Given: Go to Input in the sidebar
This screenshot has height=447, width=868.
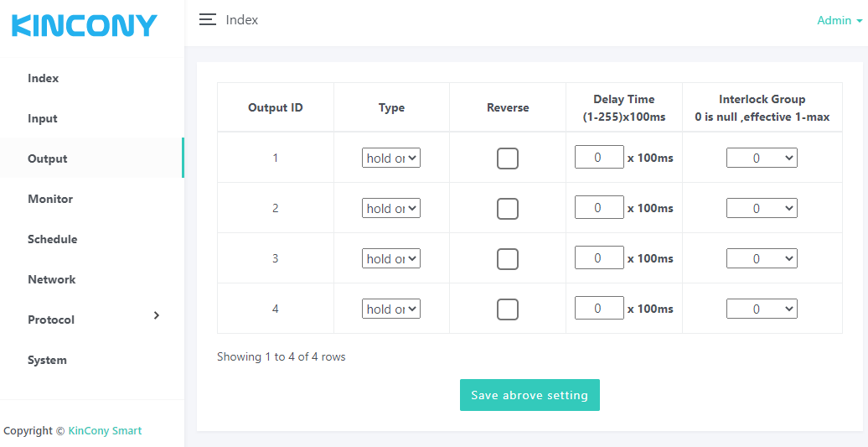Looking at the screenshot, I should click(43, 118).
